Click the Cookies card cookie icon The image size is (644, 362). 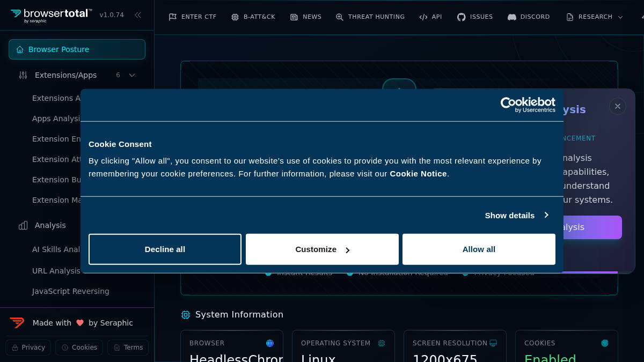click(x=605, y=343)
